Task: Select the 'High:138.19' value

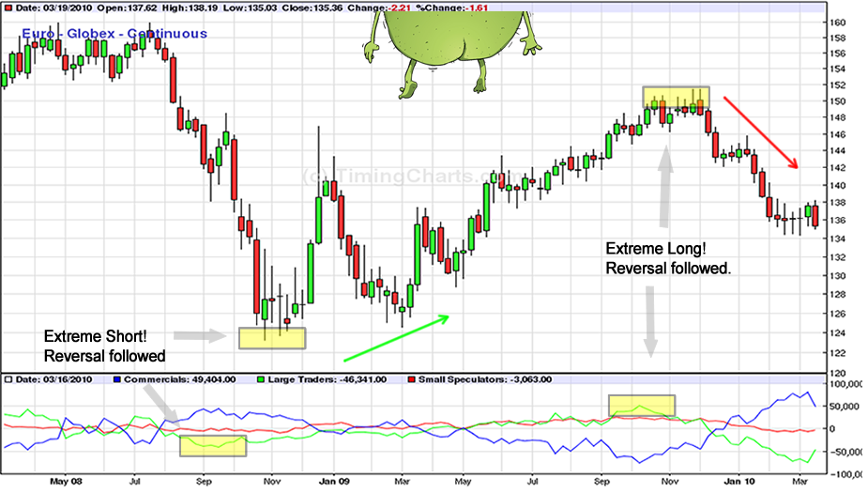Action: coord(190,8)
